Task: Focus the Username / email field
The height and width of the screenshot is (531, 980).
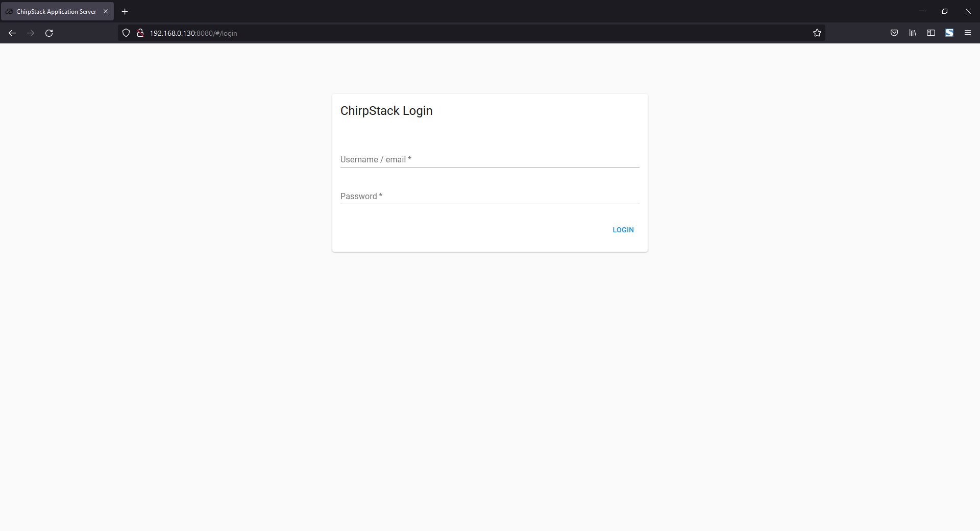Action: (489, 159)
